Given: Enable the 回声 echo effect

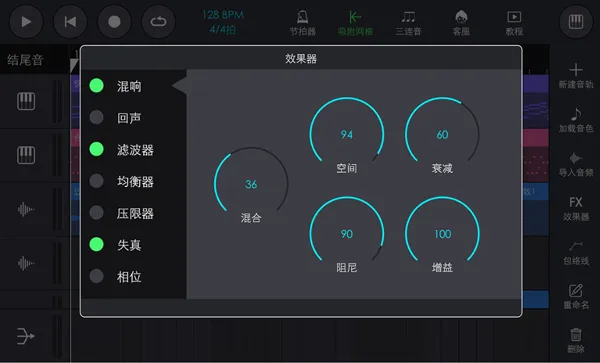Looking at the screenshot, I should click(x=96, y=117).
